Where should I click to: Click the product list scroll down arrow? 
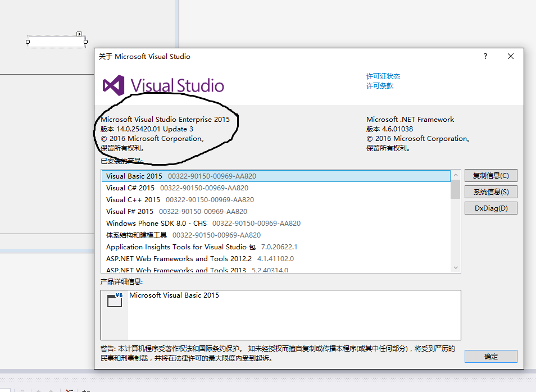coord(455,267)
